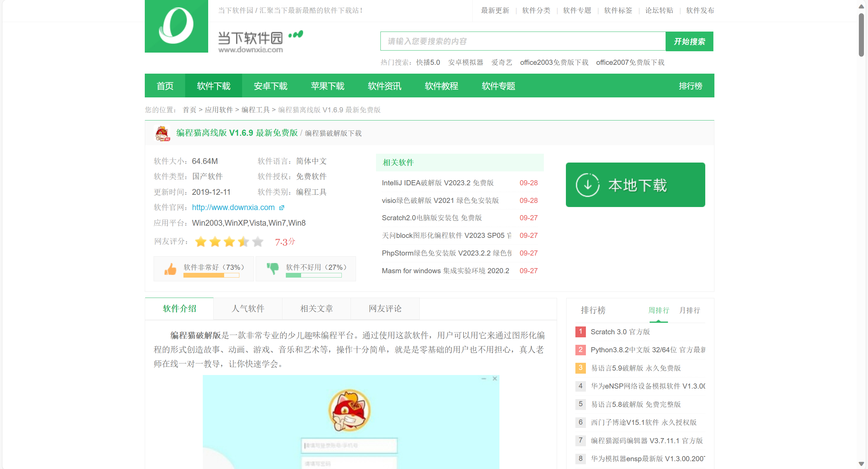Switch to the 软件介绍 tab

point(179,309)
